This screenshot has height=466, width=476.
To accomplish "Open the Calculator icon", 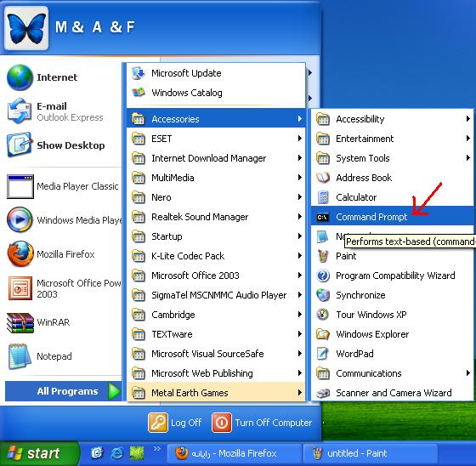I will (323, 197).
